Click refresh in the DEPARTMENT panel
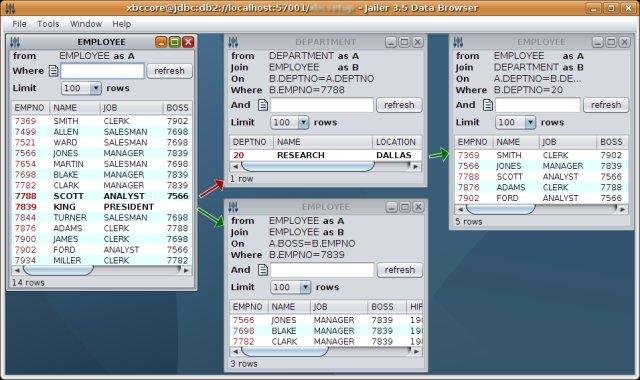 point(399,105)
